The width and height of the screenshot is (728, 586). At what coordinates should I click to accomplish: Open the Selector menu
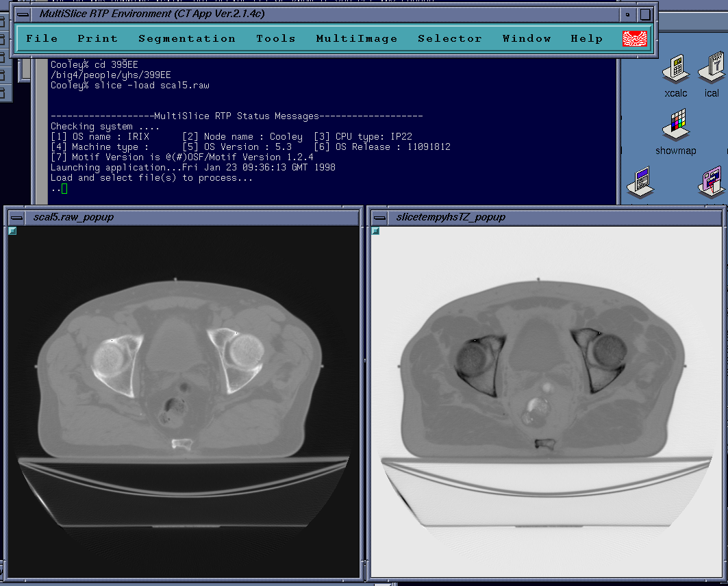(x=449, y=38)
